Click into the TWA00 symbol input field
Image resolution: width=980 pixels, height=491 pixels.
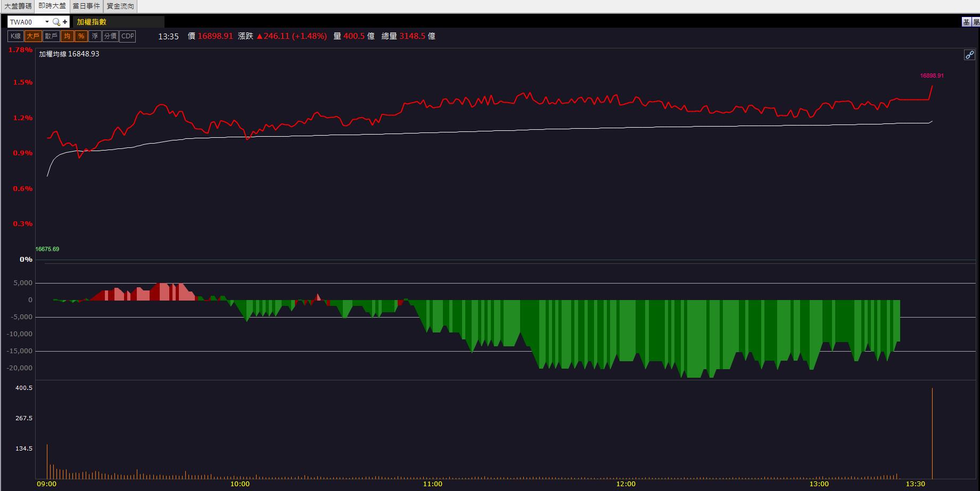click(x=26, y=22)
